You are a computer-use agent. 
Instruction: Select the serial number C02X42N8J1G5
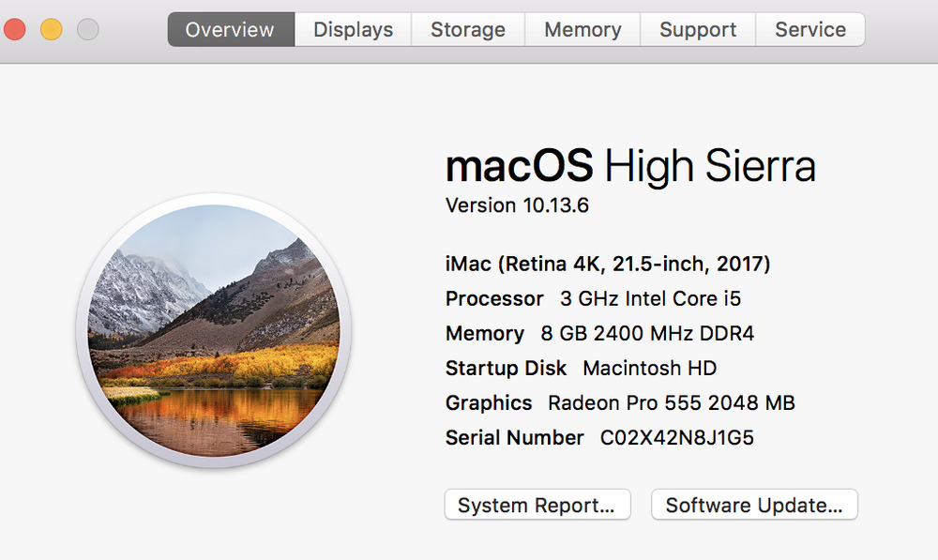(676, 438)
